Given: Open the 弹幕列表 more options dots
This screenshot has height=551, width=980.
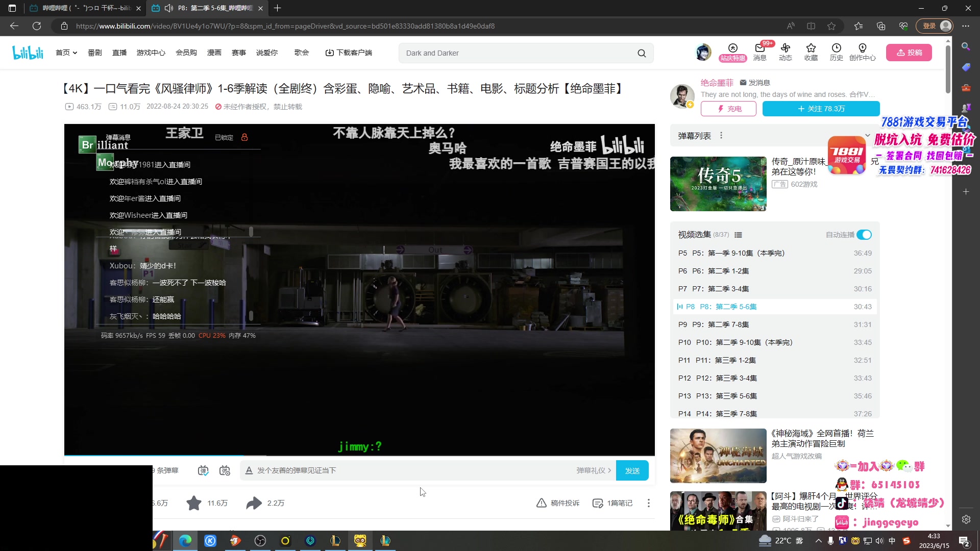Looking at the screenshot, I should tap(721, 136).
